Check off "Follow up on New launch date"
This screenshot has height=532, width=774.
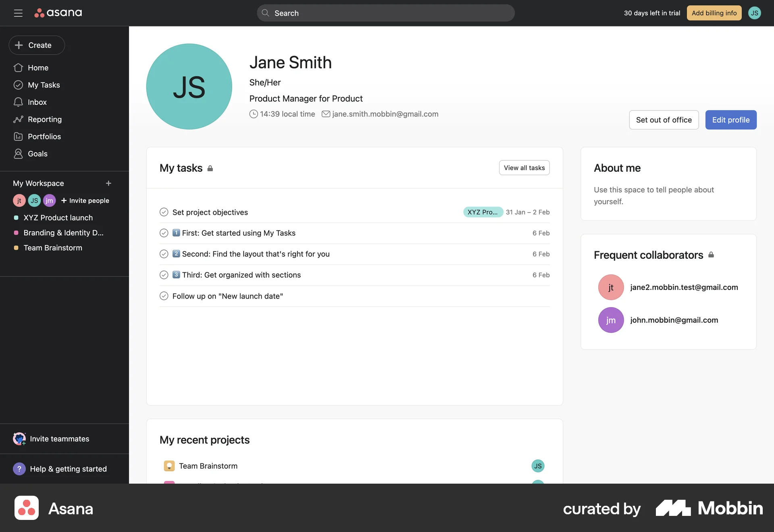coord(164,296)
